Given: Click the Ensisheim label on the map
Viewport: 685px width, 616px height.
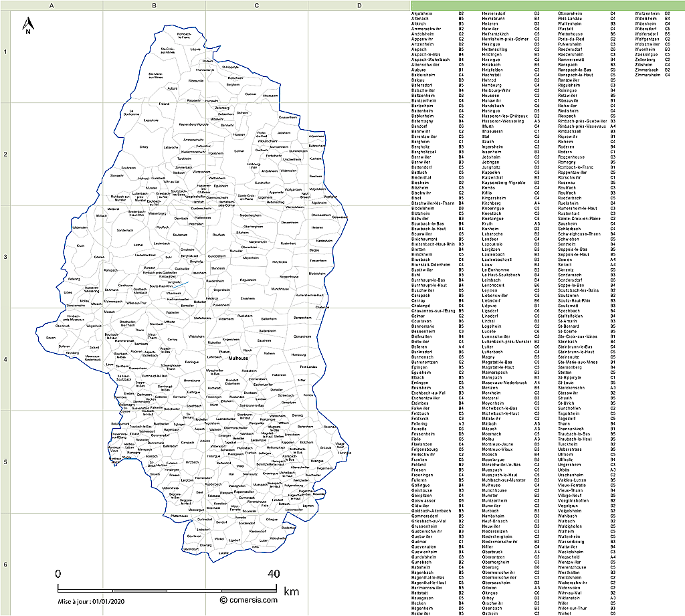Looking at the screenshot, I should coord(248,298).
